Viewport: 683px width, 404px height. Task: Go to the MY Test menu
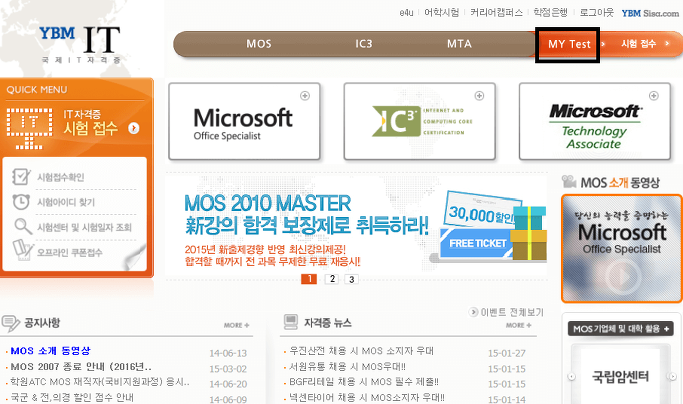[x=569, y=44]
